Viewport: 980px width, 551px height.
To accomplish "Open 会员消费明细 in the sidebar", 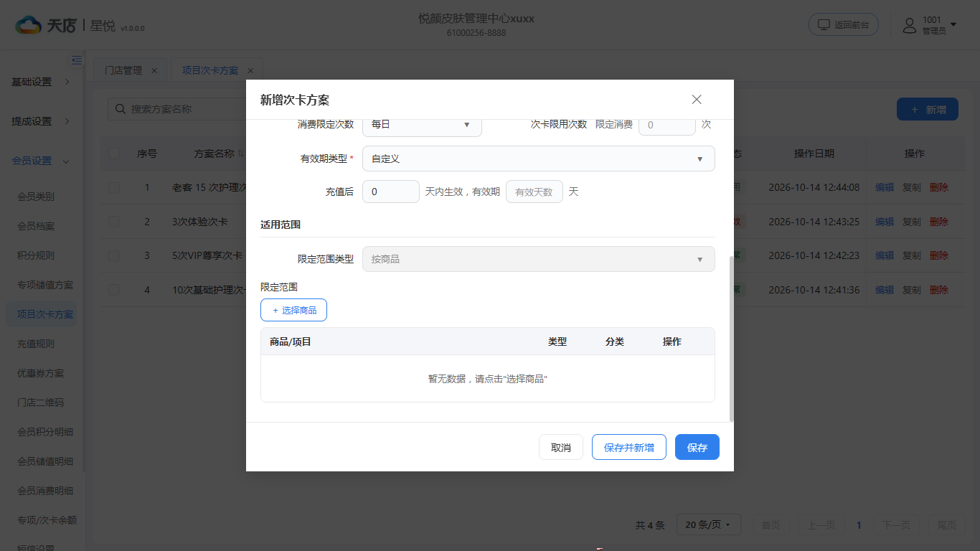I will 45,491.
